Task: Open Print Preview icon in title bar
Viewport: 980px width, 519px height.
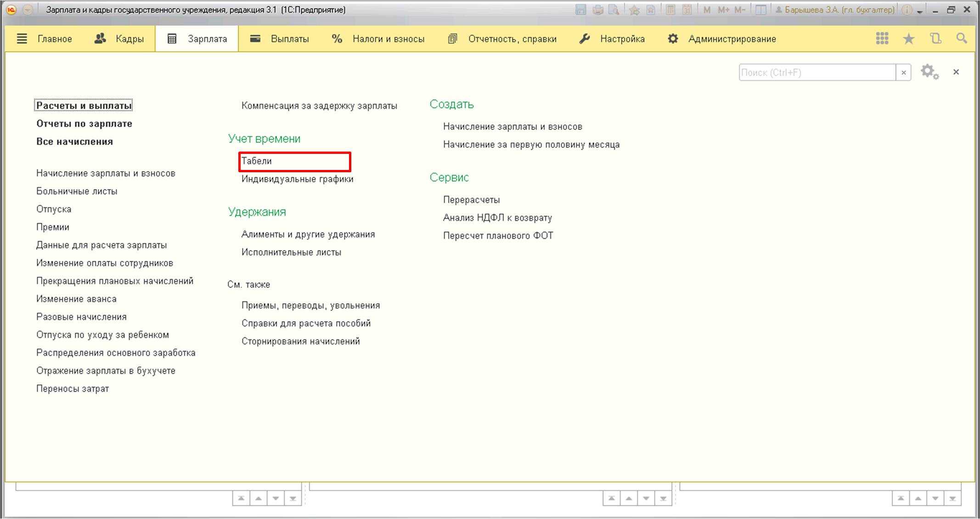Action: tap(614, 10)
